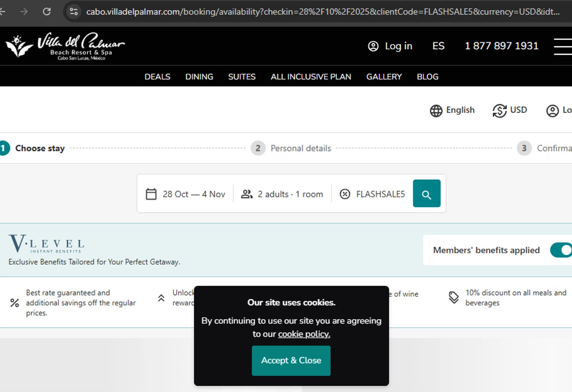Select step 2 Personal details

pyautogui.click(x=291, y=148)
